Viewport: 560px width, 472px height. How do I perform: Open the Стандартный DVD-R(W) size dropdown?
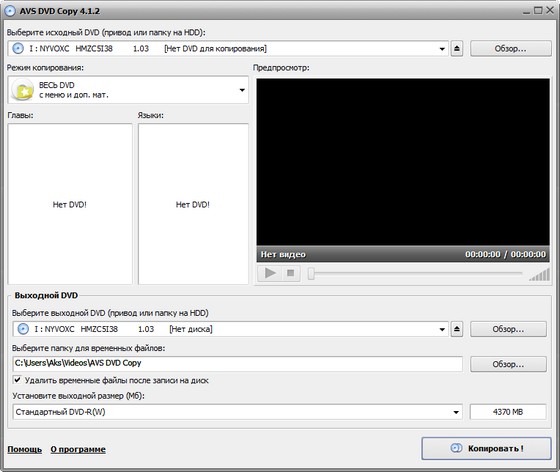[x=456, y=412]
